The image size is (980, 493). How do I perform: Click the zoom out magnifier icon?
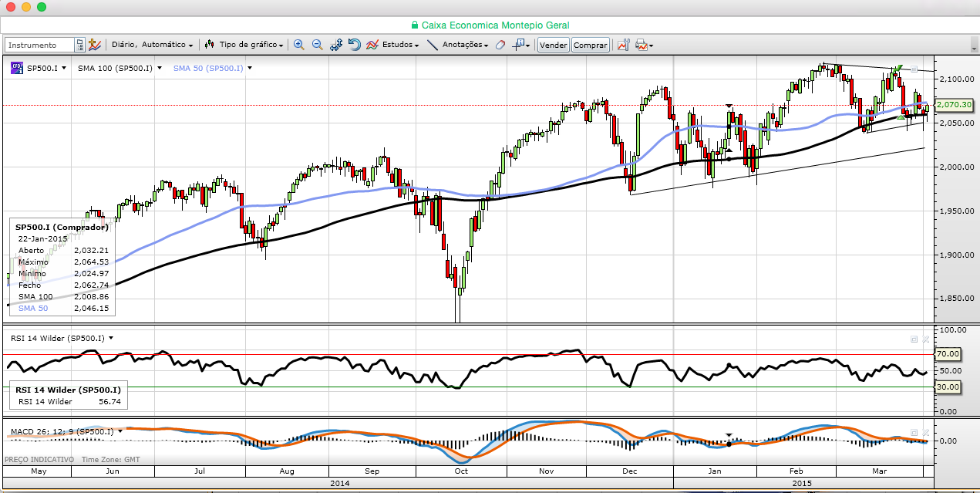317,45
